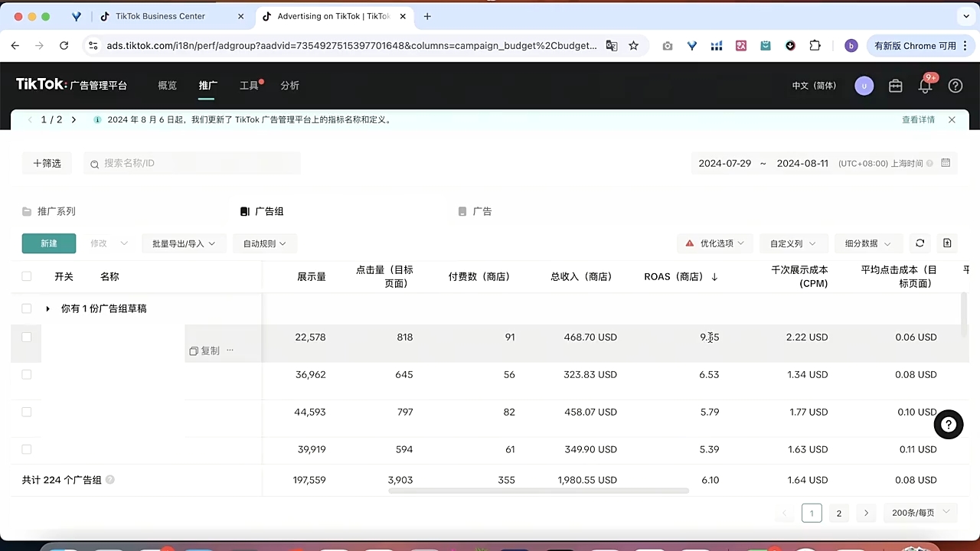Open the date range calendar icon
980x551 pixels.
tap(946, 163)
